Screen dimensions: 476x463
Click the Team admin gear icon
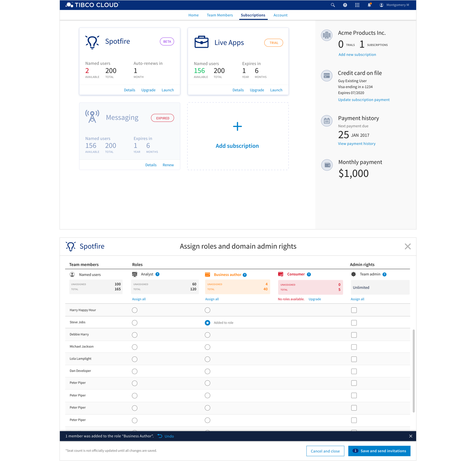[x=353, y=274]
